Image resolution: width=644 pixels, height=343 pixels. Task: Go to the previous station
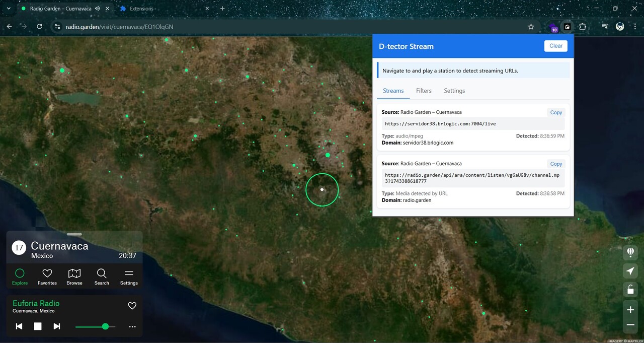(x=19, y=326)
